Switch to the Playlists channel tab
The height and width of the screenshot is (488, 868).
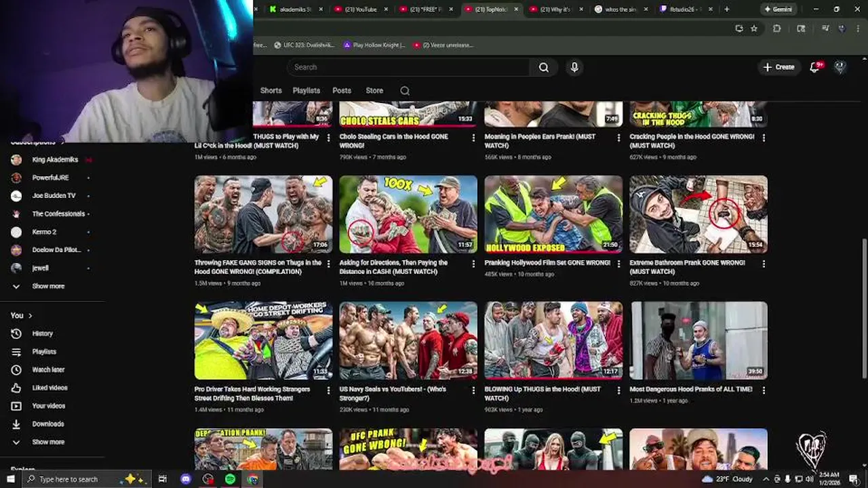[307, 91]
